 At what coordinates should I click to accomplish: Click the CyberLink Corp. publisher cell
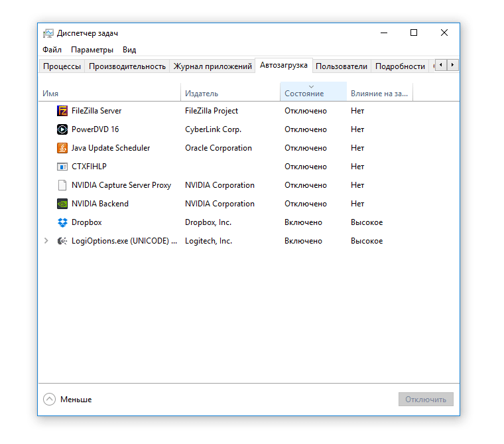[213, 129]
